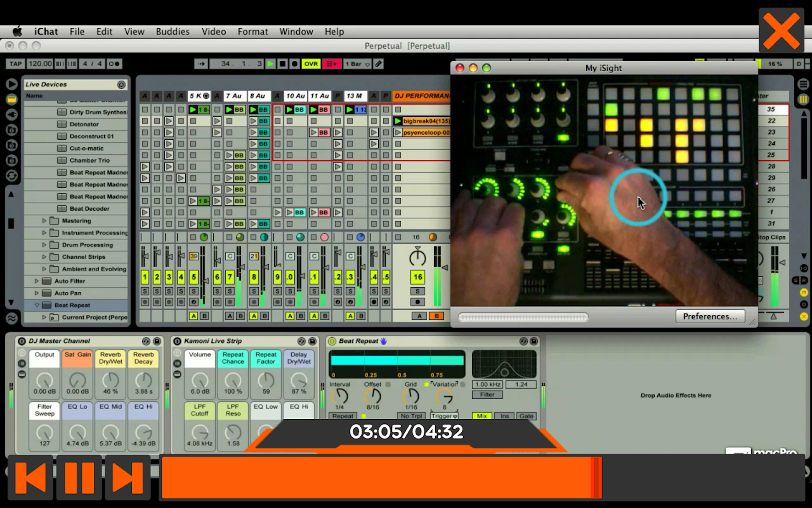
Task: Click the Repeat Chance knob
Action: pos(233,380)
